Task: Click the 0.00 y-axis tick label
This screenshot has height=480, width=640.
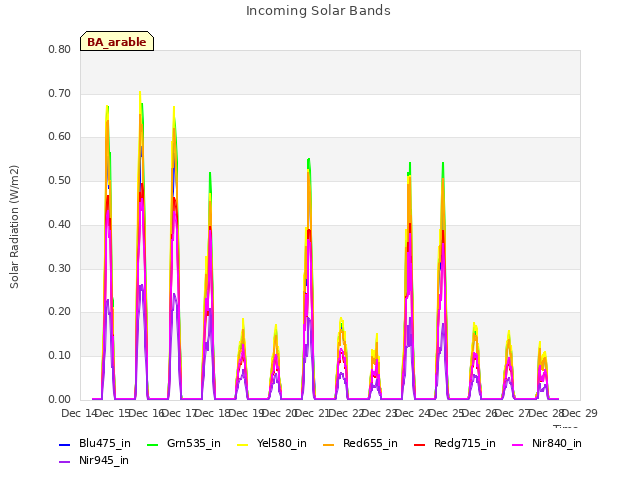Action: pyautogui.click(x=60, y=399)
